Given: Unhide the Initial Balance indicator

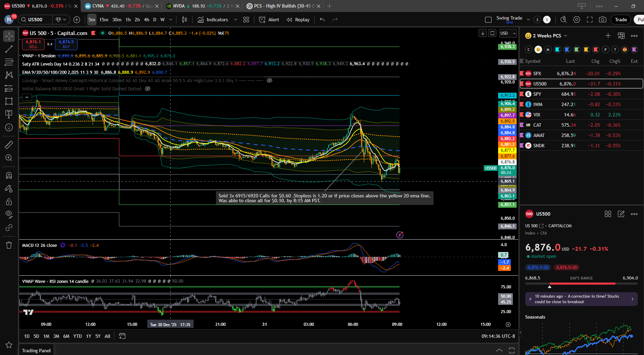Looking at the screenshot, I should point(148,89).
